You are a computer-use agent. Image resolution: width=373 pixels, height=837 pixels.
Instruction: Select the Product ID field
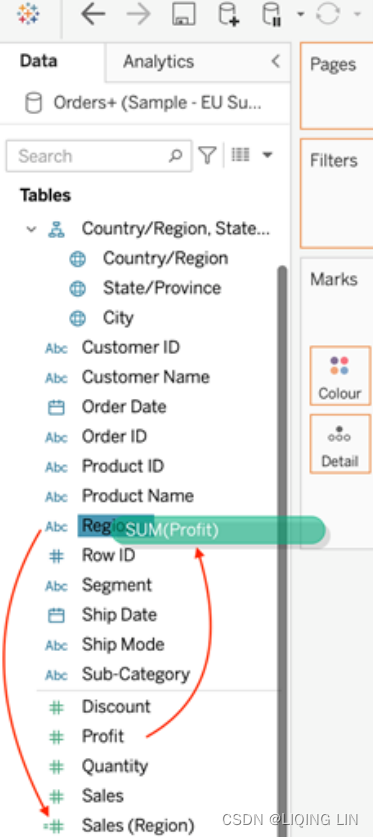(122, 466)
